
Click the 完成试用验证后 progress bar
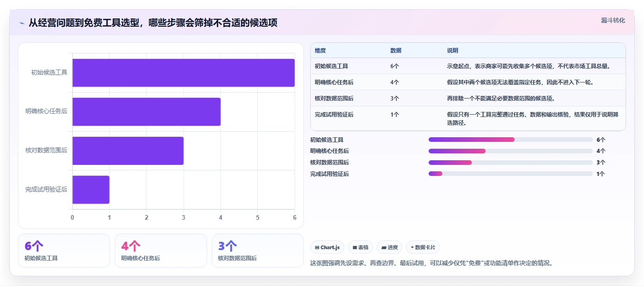(511, 174)
